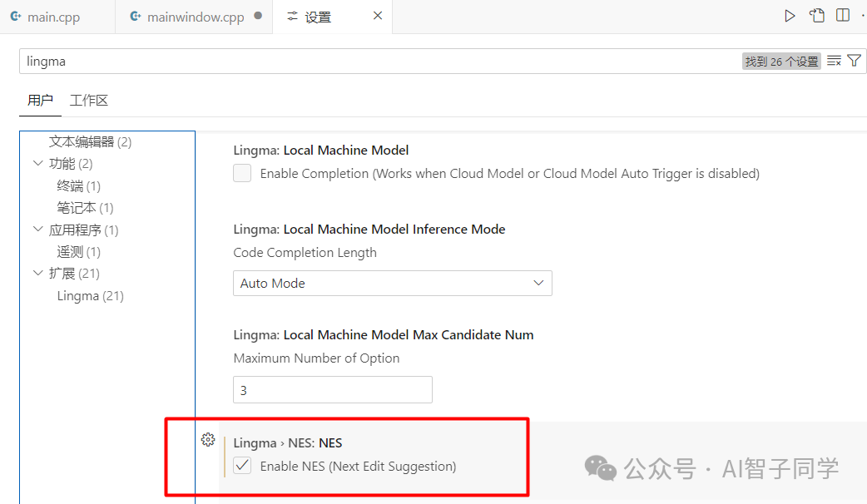
Task: Click Local Machine Model Inference Mode heading
Action: [369, 230]
